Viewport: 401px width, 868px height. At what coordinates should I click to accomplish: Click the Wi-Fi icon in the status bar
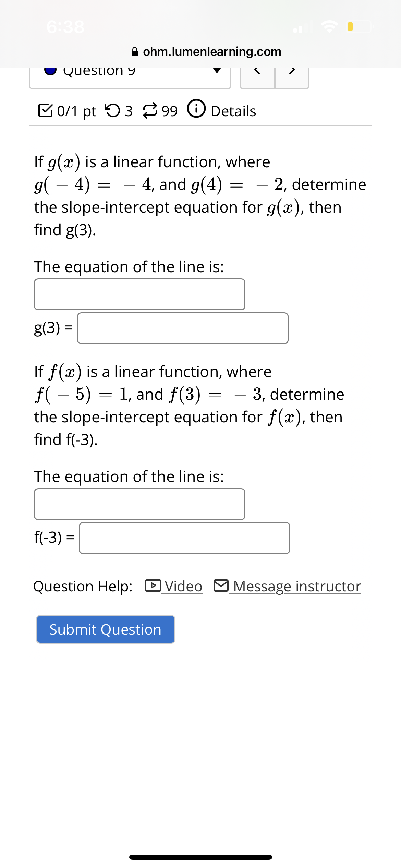[x=329, y=26]
